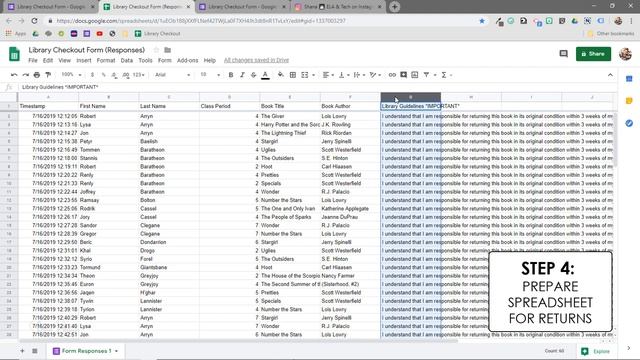This screenshot has height=360, width=640.
Task: Show the all sheets list
Action: coord(35,351)
